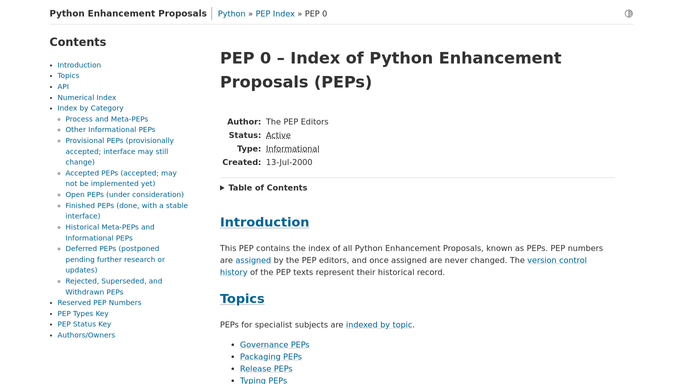Click the Python Enhancement Proposals site title

pyautogui.click(x=128, y=13)
